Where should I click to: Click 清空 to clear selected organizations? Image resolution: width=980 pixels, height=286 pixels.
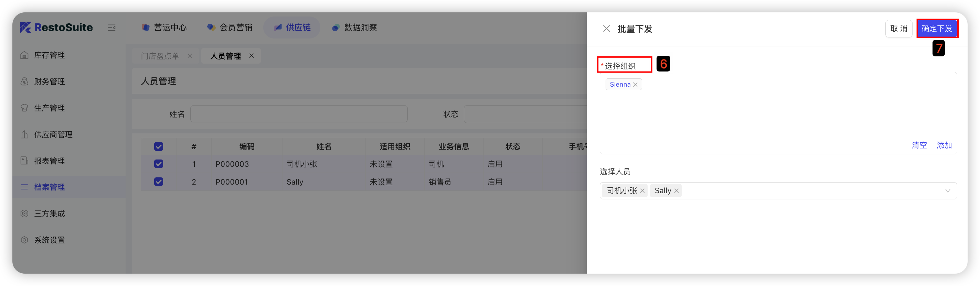pos(919,145)
